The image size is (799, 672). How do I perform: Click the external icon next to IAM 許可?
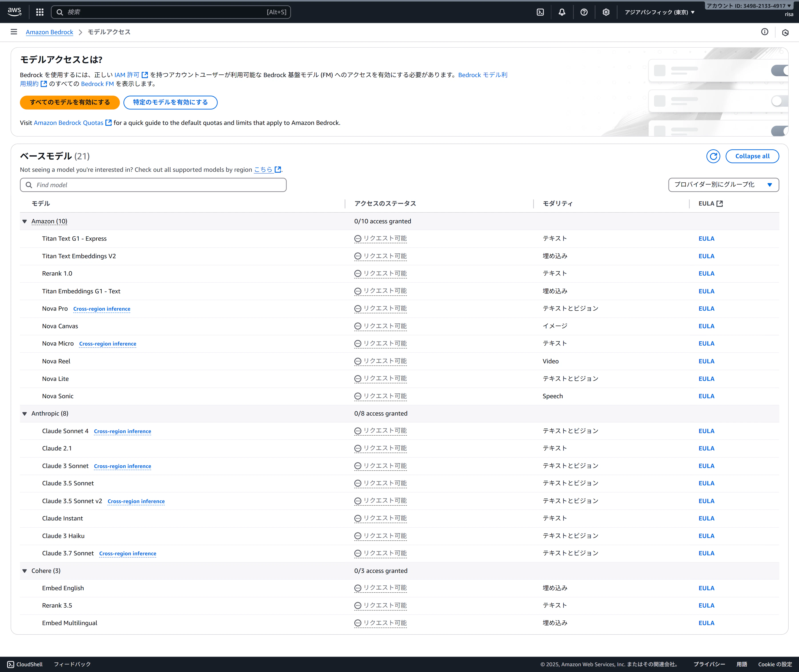145,75
